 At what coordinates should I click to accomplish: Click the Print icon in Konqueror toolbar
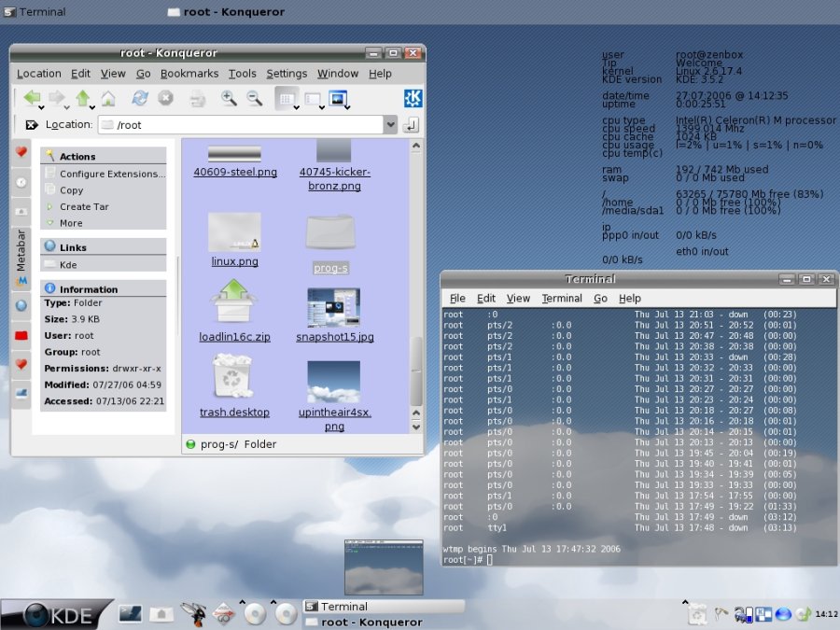pos(197,99)
